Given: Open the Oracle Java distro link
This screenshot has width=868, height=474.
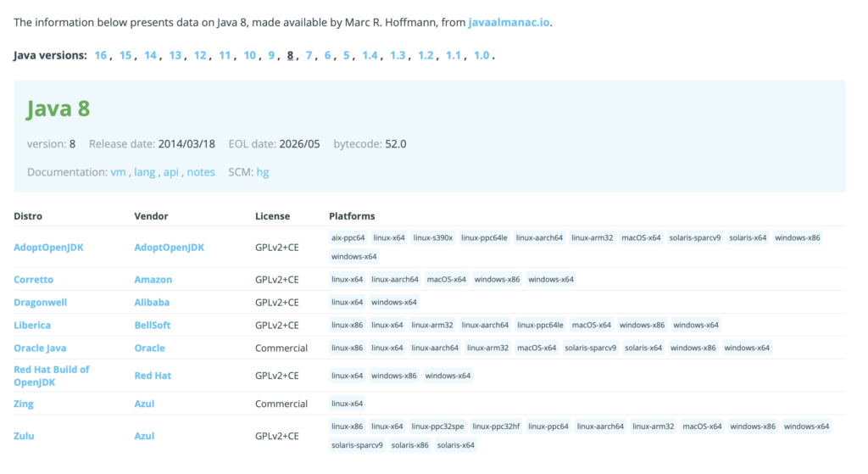Looking at the screenshot, I should (40, 348).
